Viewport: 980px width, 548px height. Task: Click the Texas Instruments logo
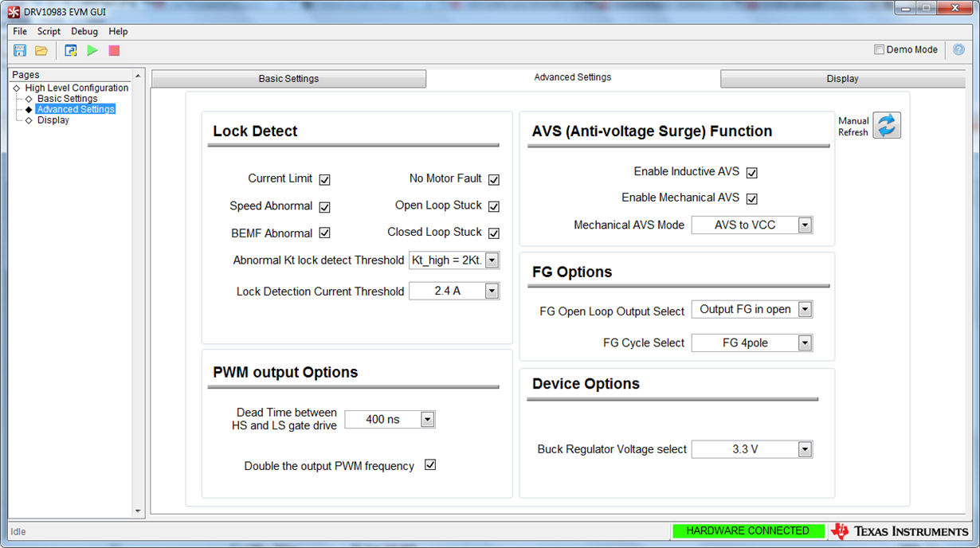899,531
